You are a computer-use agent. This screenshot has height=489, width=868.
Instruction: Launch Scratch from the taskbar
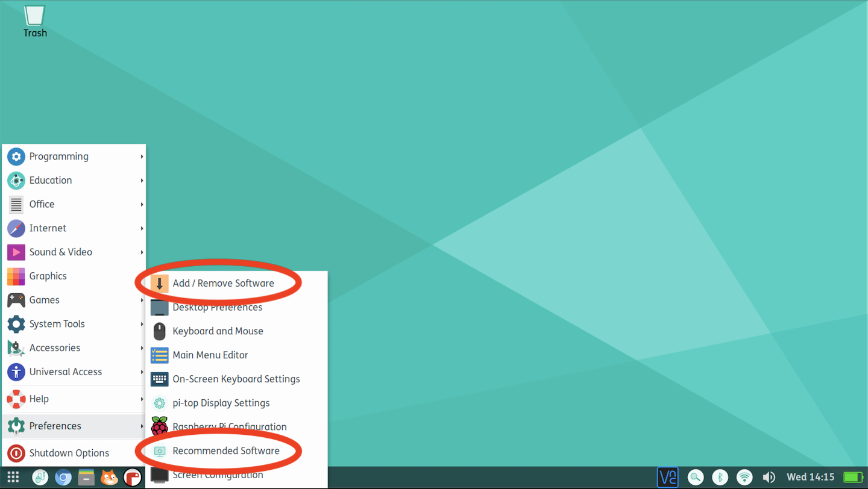tap(109, 478)
